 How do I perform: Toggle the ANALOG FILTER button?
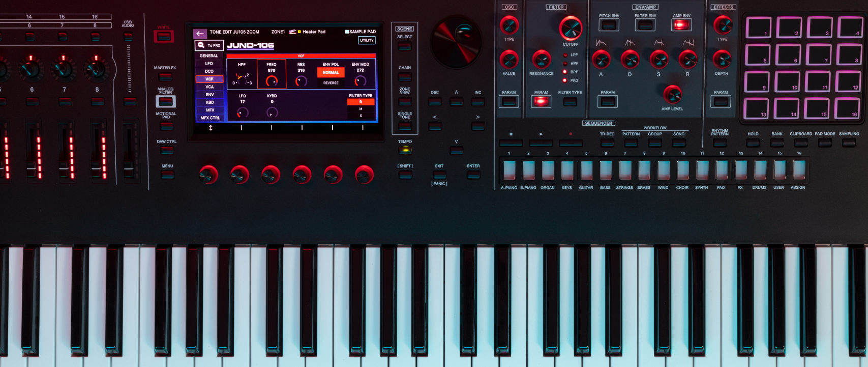(166, 101)
